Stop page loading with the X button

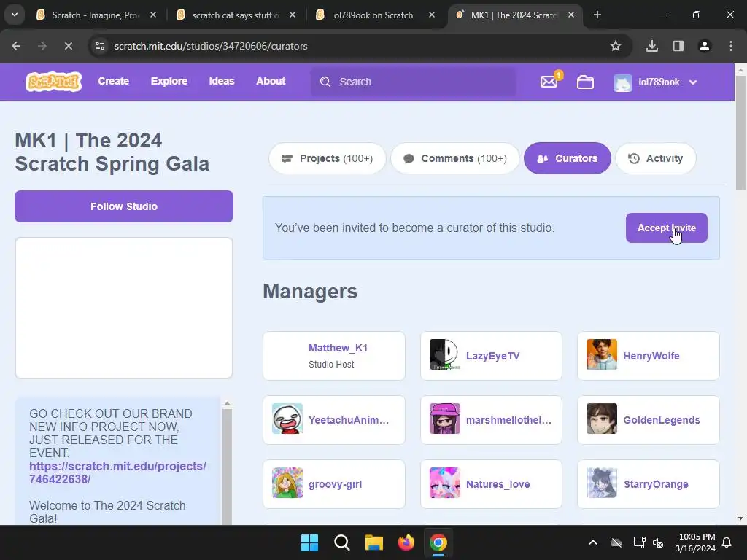[68, 46]
